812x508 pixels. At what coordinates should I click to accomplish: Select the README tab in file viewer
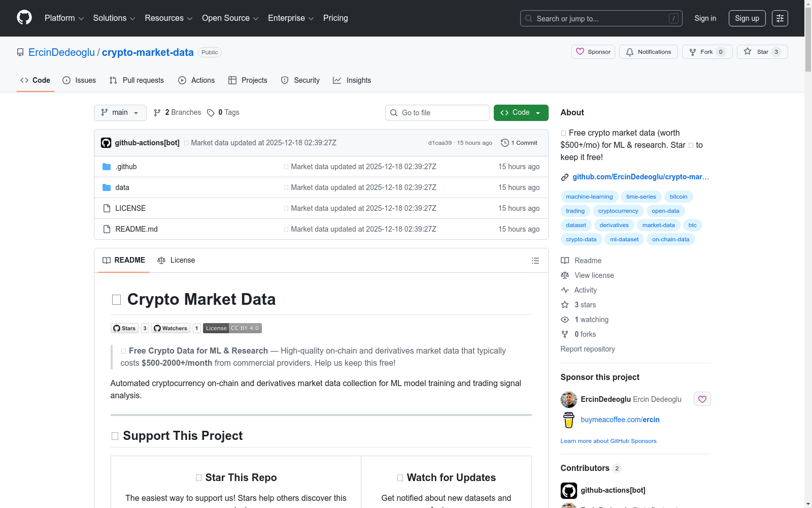coord(124,261)
